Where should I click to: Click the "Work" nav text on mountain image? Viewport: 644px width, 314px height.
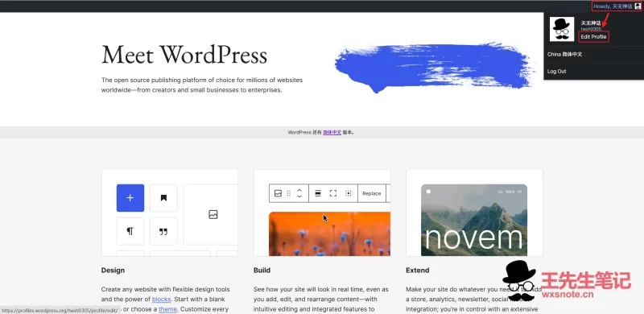[510, 192]
